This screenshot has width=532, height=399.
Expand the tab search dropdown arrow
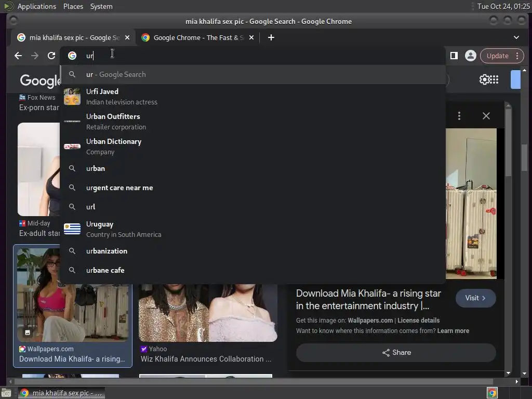point(516,37)
